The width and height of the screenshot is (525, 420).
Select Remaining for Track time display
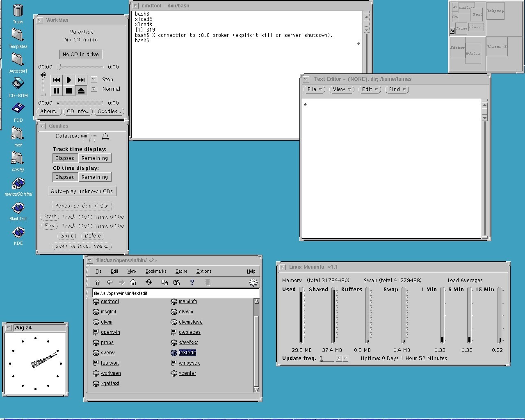tap(95, 158)
